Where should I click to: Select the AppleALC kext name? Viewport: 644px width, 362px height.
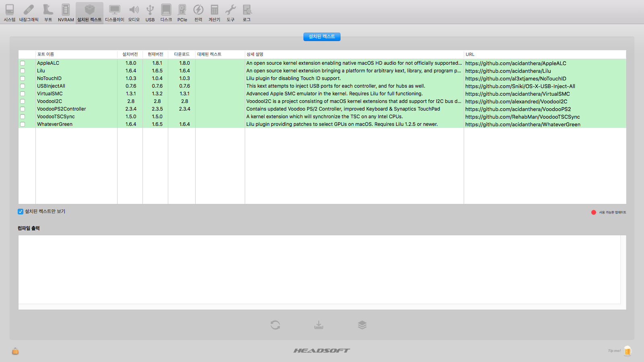pyautogui.click(x=48, y=63)
